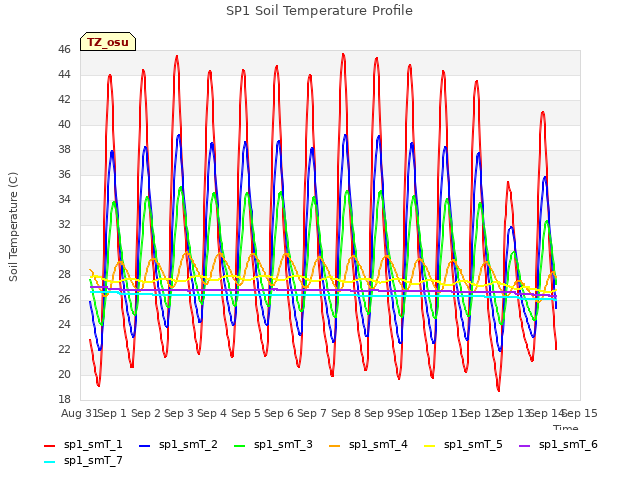Click the Sep 5 x-axis date label
The image size is (640, 480).
(x=246, y=413)
